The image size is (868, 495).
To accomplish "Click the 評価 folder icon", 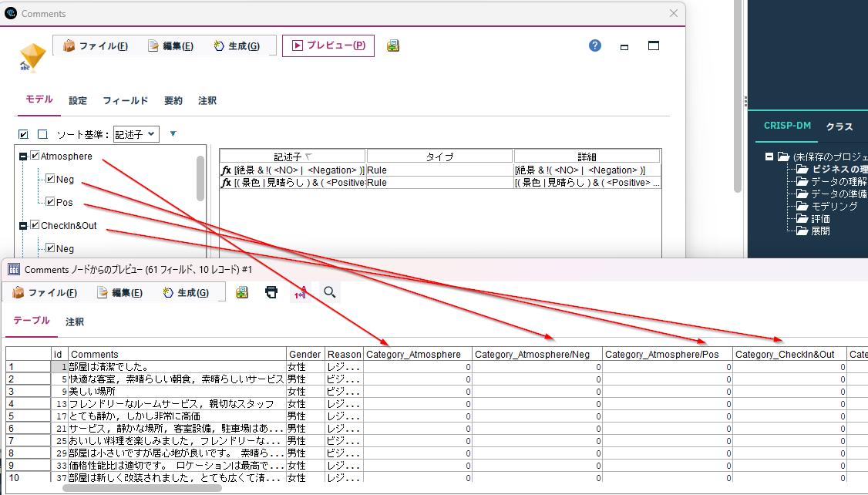I will (802, 219).
